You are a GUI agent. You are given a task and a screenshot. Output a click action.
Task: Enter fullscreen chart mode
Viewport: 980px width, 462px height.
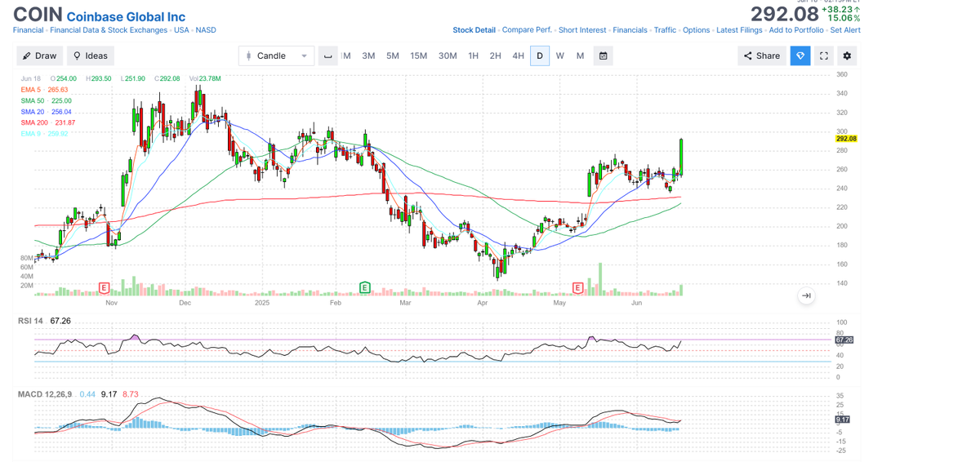[824, 56]
